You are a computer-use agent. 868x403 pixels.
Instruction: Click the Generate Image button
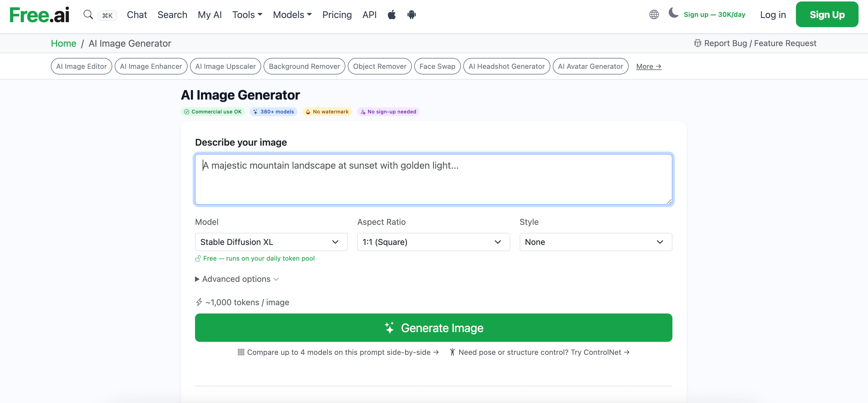[x=434, y=328]
